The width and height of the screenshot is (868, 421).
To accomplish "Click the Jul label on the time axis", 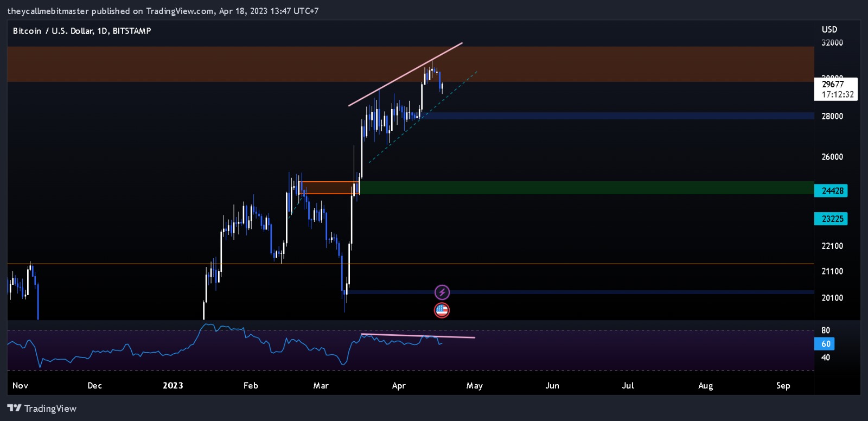I will 628,386.
